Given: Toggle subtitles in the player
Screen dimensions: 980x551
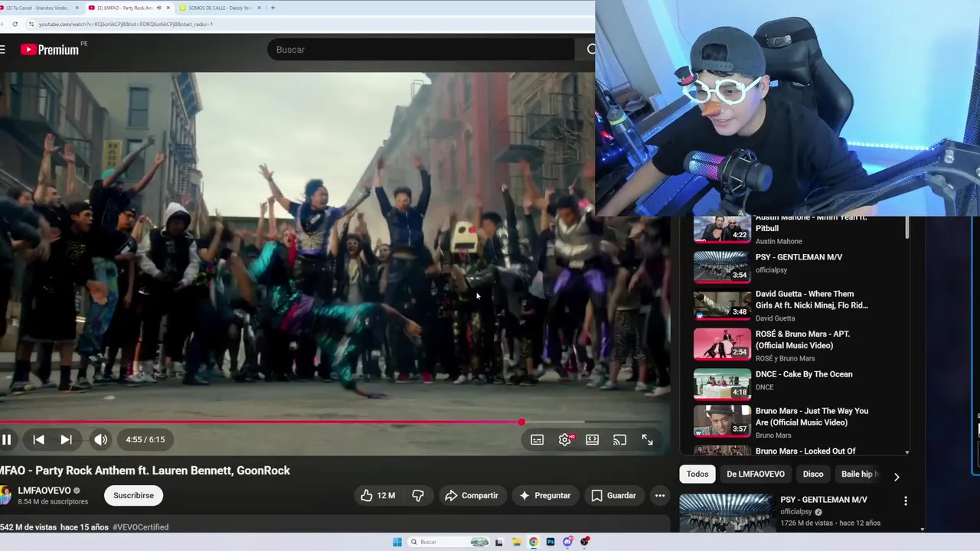Looking at the screenshot, I should tap(537, 440).
